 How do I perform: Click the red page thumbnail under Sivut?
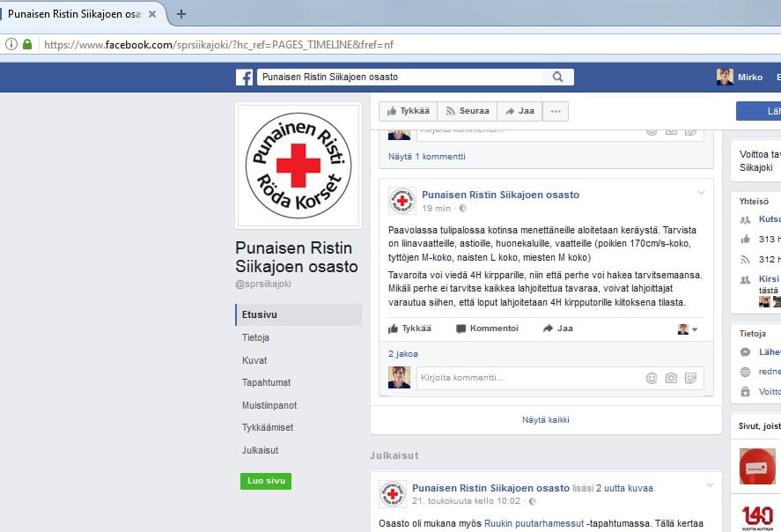coord(757,466)
